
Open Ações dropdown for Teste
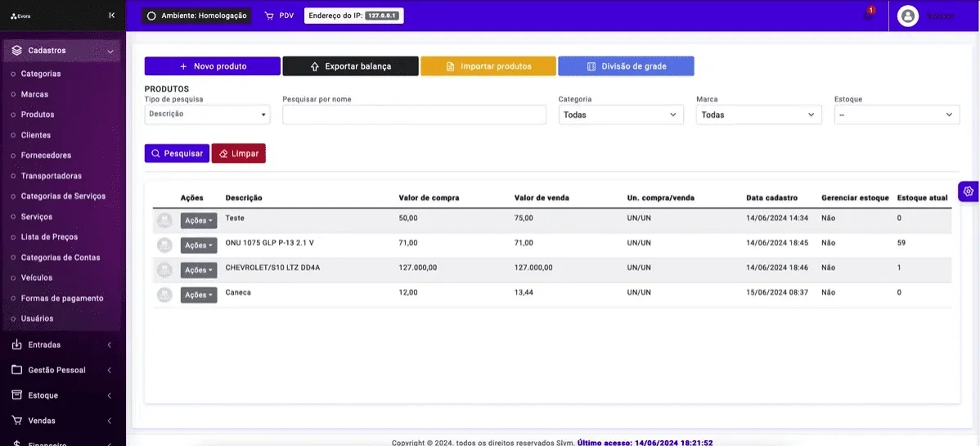(199, 221)
